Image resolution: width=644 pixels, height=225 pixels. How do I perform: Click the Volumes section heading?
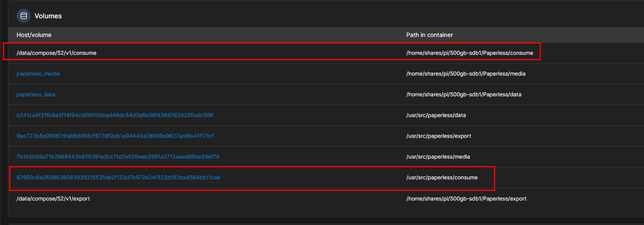tap(48, 16)
